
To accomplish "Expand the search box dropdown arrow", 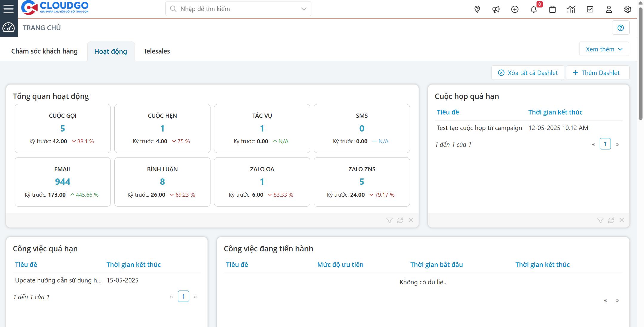I will point(304,9).
